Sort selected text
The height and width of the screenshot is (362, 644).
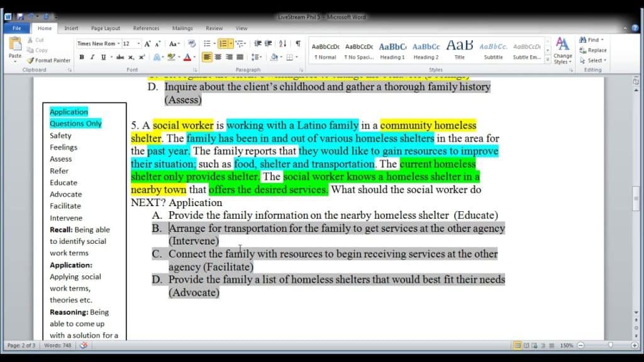coord(282,43)
